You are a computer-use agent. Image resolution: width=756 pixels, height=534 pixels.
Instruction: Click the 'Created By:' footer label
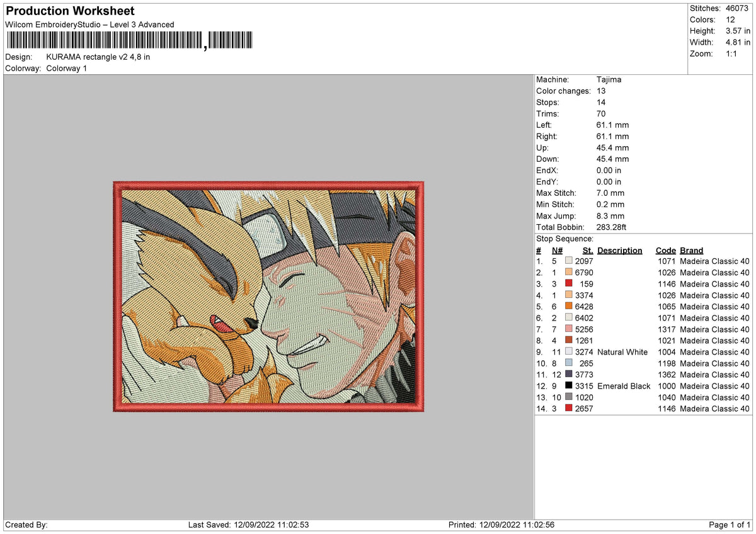(x=26, y=525)
